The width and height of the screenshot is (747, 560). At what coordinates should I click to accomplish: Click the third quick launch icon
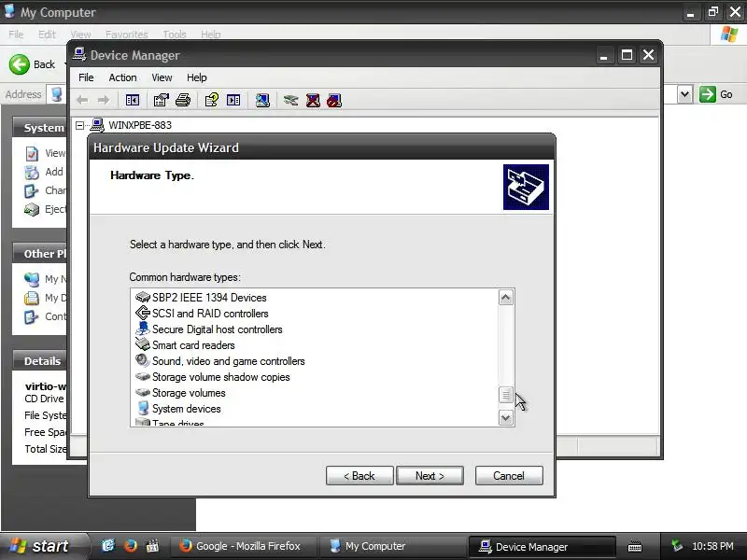[x=152, y=546]
